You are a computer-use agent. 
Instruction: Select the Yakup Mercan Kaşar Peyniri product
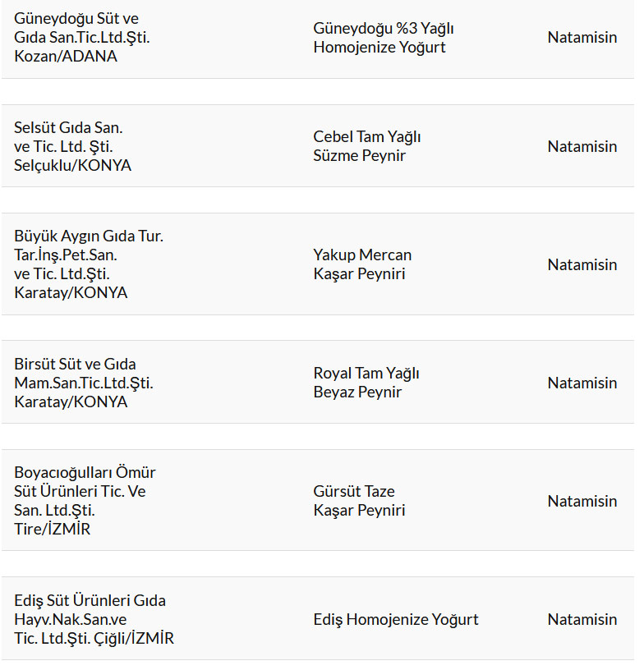tap(361, 264)
